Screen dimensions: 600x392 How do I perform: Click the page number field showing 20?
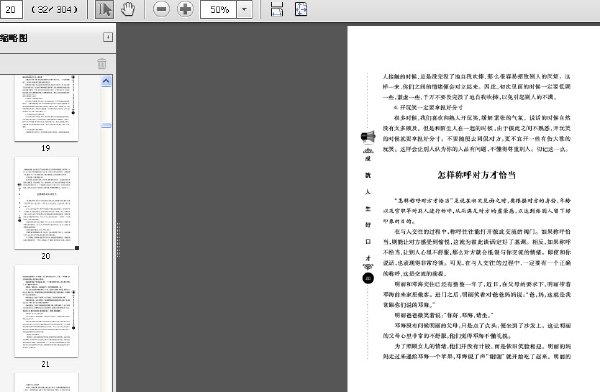click(x=11, y=9)
